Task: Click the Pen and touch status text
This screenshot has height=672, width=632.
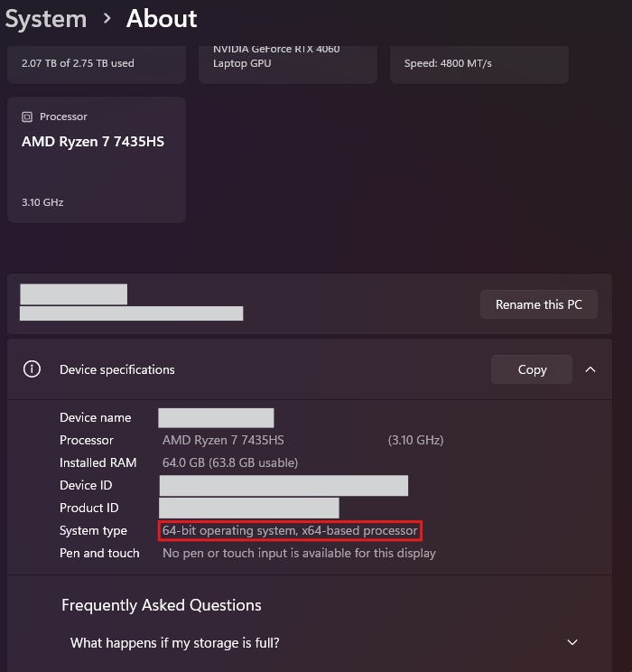Action: coord(299,553)
